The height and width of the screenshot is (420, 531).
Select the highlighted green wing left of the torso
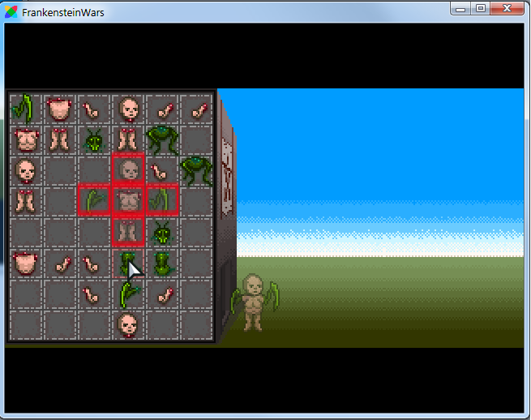point(94,200)
